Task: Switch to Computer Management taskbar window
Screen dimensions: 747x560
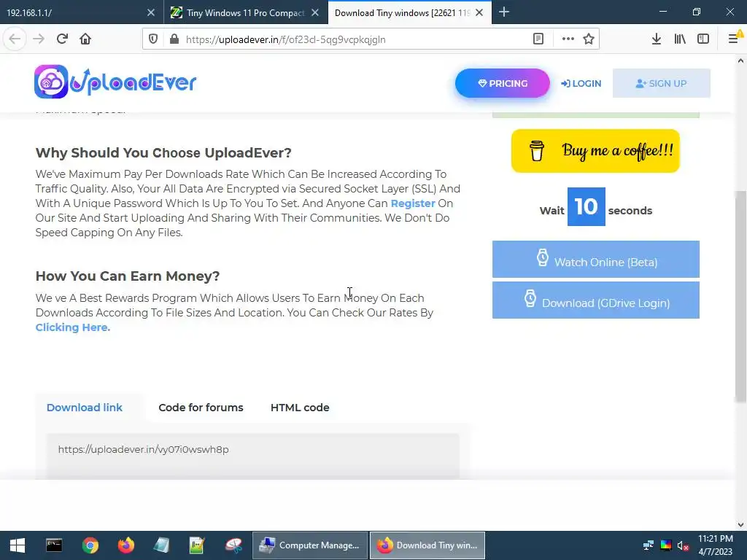Action: click(x=310, y=545)
